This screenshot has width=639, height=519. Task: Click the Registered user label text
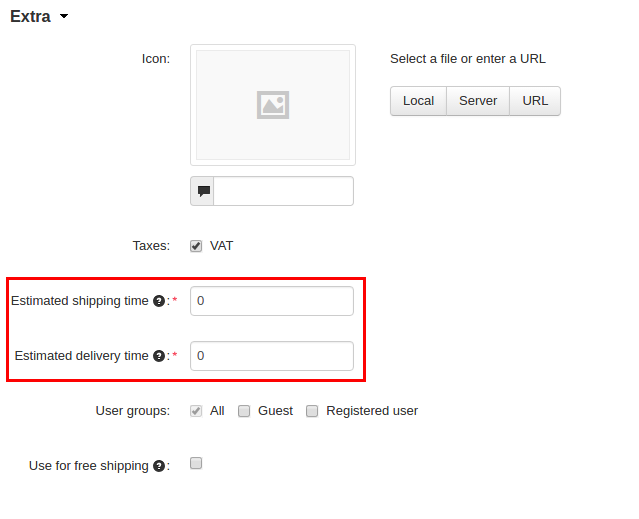372,411
